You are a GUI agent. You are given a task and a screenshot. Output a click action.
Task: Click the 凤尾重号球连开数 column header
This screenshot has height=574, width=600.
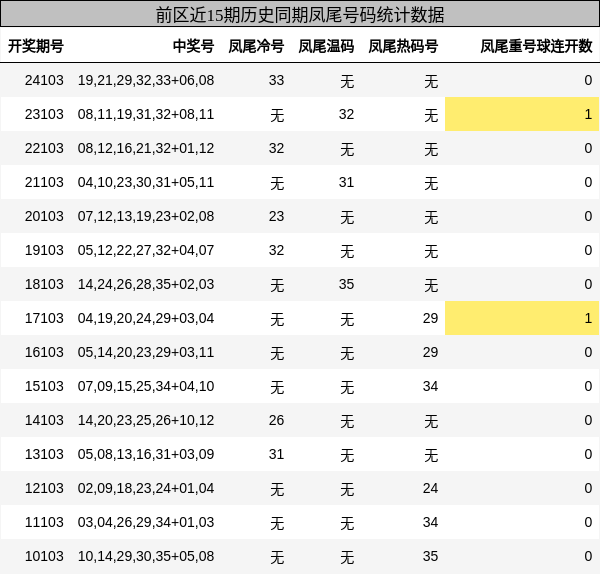(536, 46)
